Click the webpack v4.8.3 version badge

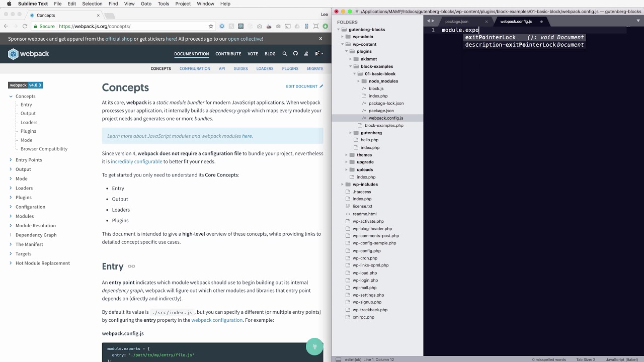point(25,85)
